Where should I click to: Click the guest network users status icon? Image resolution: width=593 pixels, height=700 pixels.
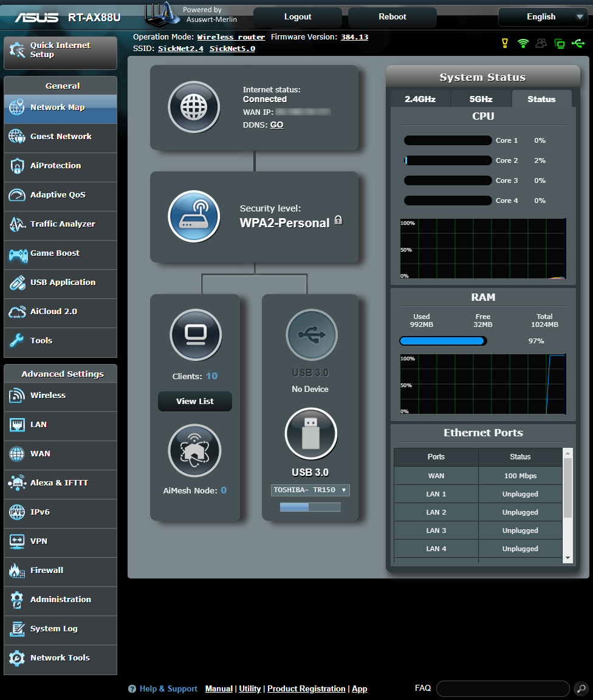click(x=541, y=43)
